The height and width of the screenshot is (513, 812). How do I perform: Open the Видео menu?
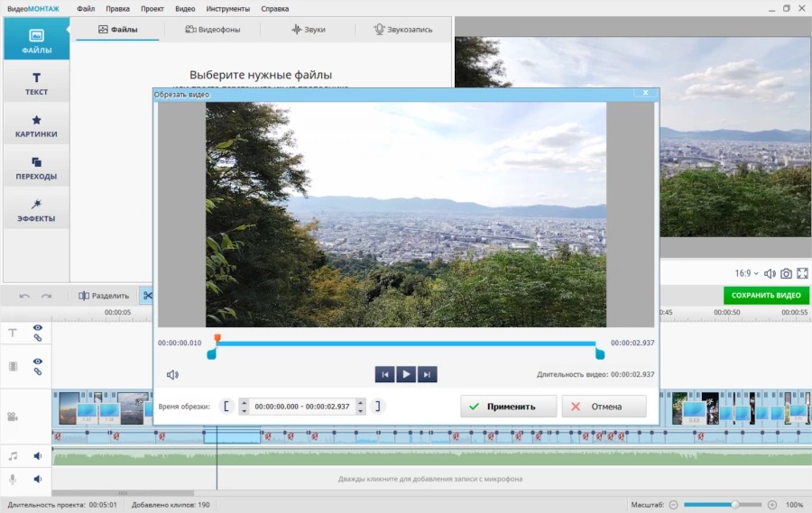point(185,9)
